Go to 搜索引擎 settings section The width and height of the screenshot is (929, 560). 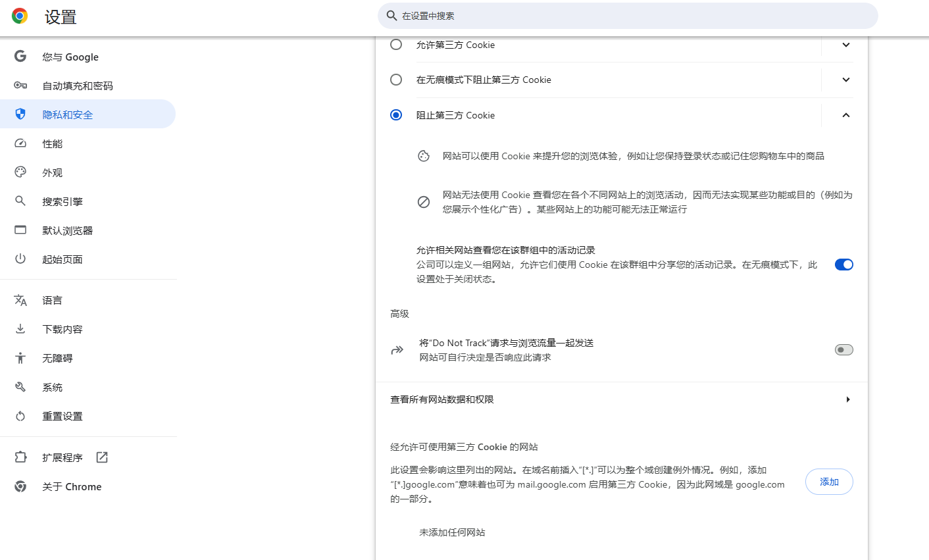[88, 201]
